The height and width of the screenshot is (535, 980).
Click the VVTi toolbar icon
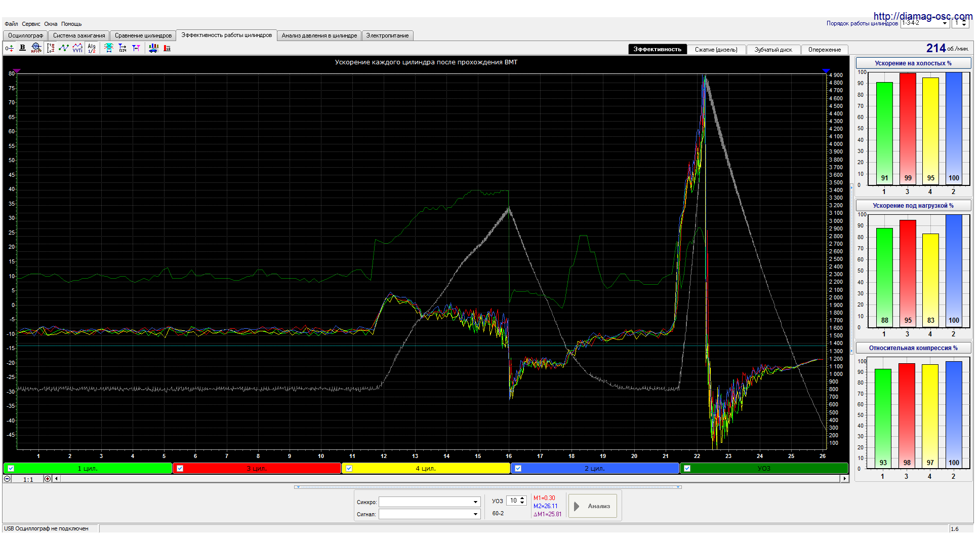pyautogui.click(x=77, y=48)
